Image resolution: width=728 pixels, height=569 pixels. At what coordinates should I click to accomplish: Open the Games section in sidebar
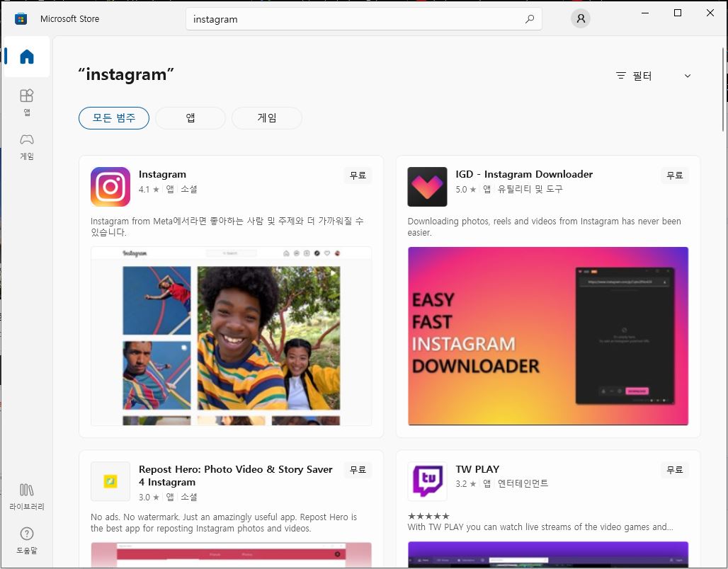[x=27, y=146]
